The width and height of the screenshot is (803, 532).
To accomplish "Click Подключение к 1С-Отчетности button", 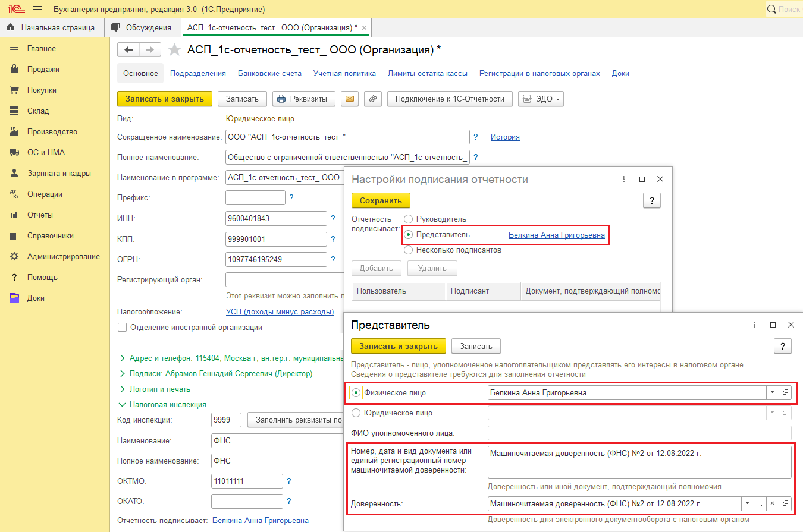I will point(450,99).
